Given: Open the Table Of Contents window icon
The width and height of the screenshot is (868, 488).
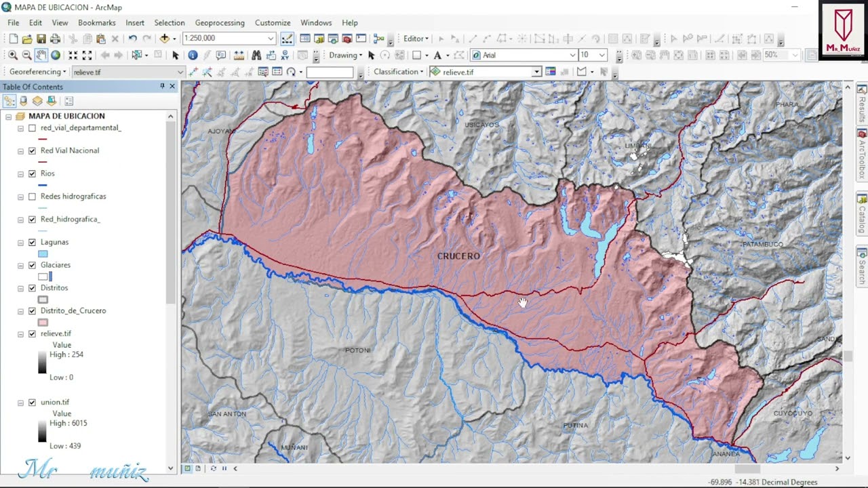Looking at the screenshot, I should click(x=304, y=39).
